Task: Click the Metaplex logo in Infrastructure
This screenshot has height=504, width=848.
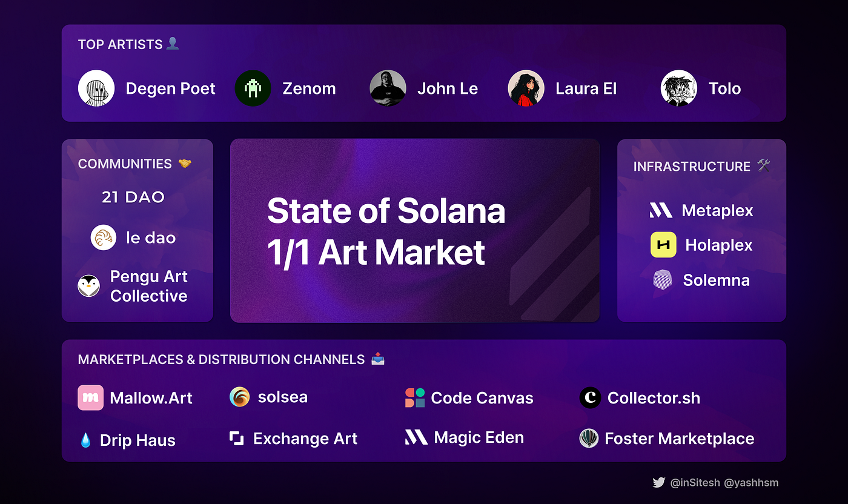Action: click(x=661, y=211)
